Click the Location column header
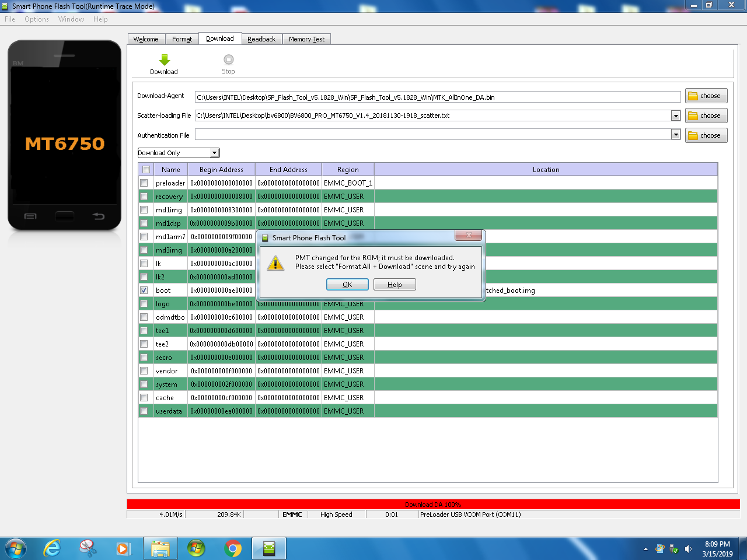This screenshot has width=747, height=560. (546, 170)
